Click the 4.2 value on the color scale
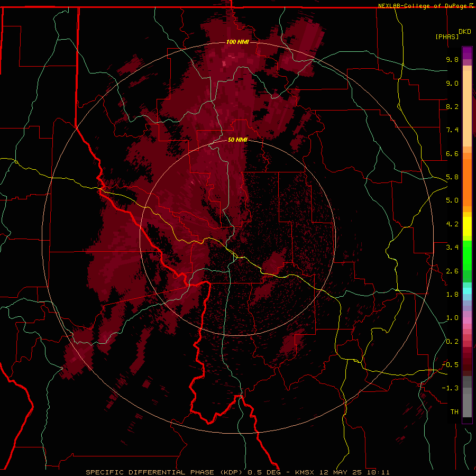The height and width of the screenshot is (476, 476). (x=452, y=224)
